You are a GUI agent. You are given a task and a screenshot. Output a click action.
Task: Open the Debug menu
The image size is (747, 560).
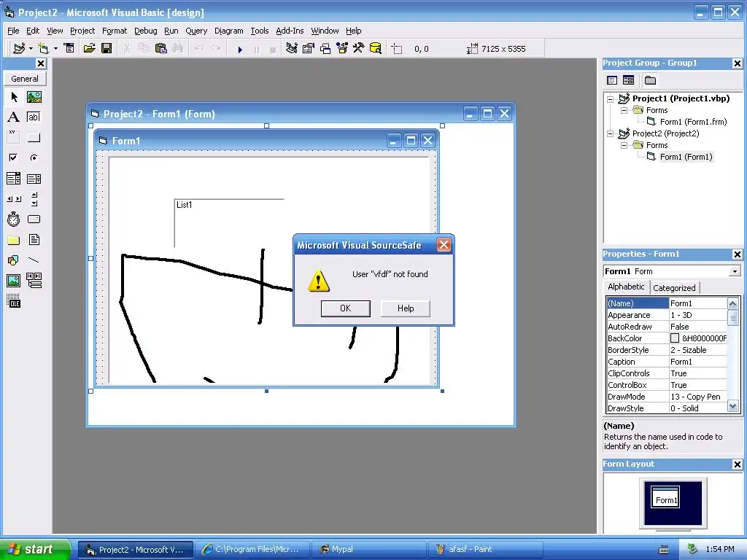coord(145,31)
